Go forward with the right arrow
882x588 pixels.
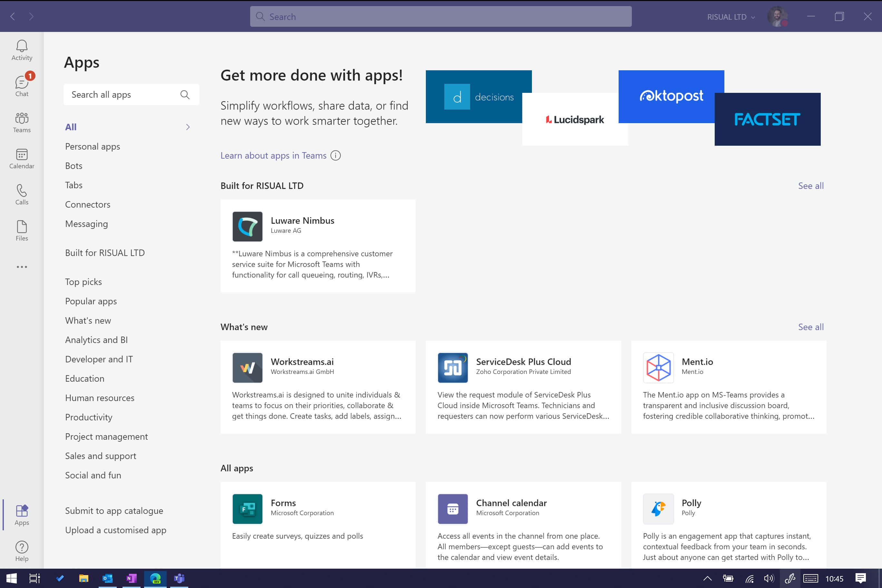click(31, 16)
